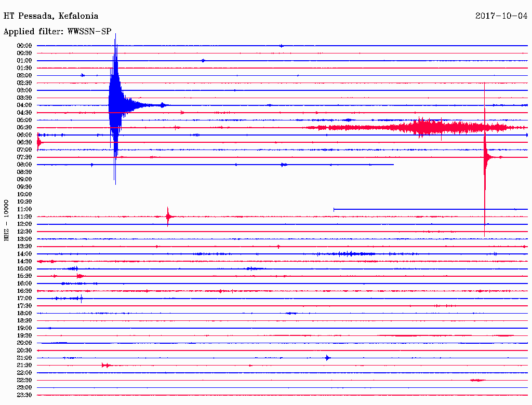Select the 06:00 time label

24,135
